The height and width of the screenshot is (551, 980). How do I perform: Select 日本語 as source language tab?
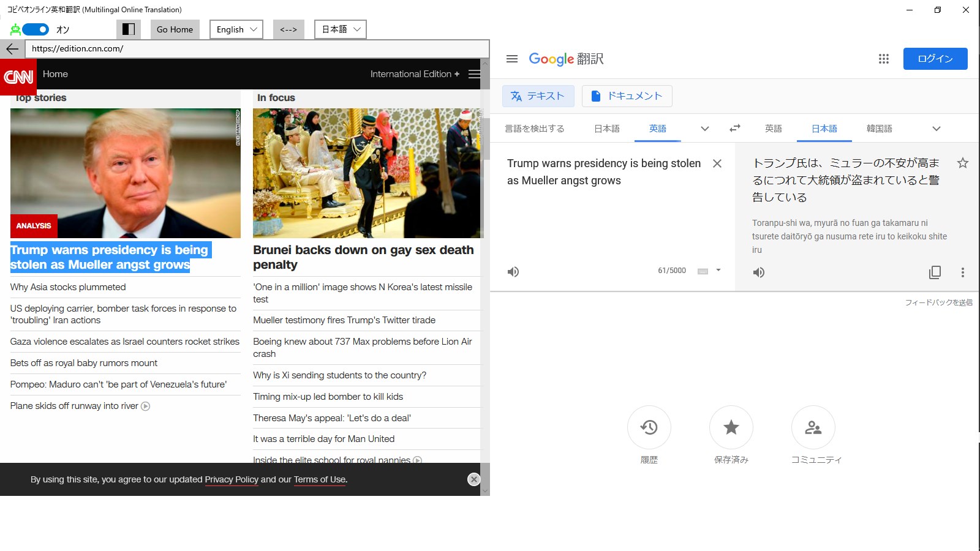click(607, 129)
